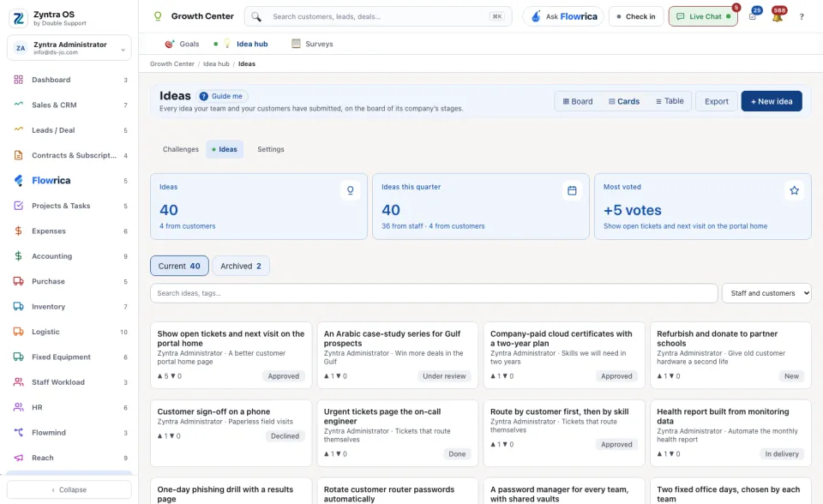The width and height of the screenshot is (823, 504).
Task: Click the lightbulb icon on Ideas stat card
Action: point(350,190)
